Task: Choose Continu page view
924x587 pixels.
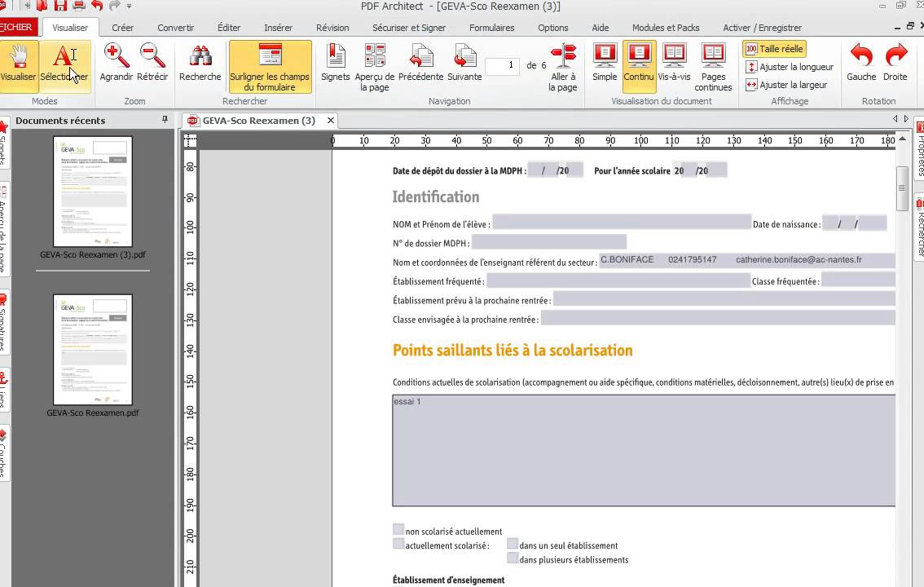Action: [639, 66]
